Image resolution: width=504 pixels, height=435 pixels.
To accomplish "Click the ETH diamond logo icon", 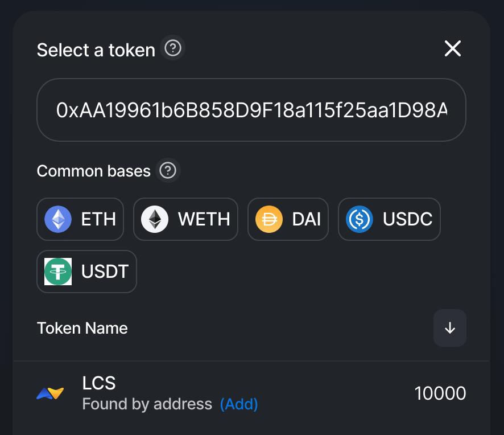I will [58, 219].
